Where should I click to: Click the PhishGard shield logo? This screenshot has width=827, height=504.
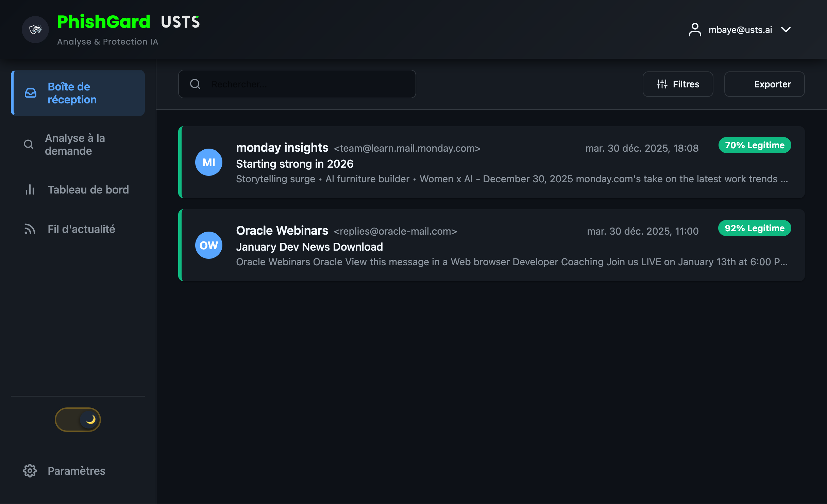click(x=35, y=30)
